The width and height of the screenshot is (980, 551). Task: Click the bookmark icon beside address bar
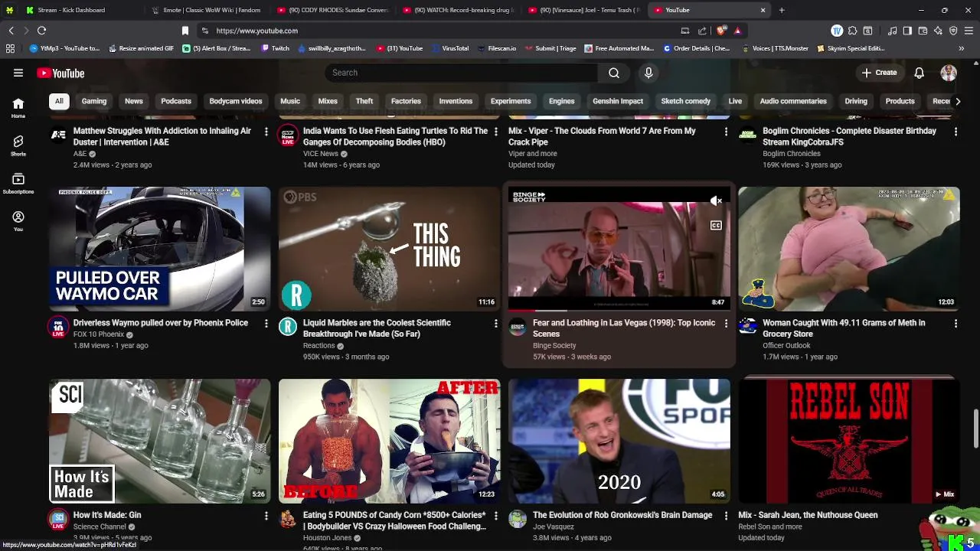[185, 31]
